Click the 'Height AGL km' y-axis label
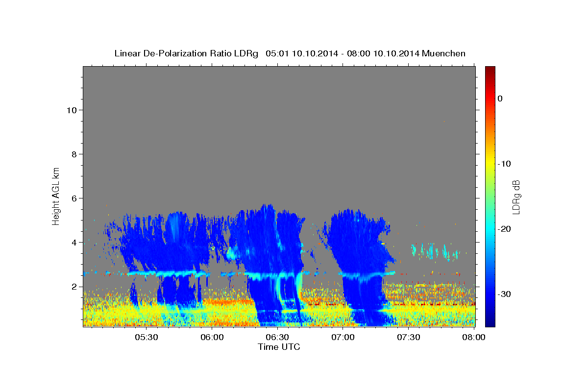This screenshot has width=588, height=392. [x=56, y=196]
